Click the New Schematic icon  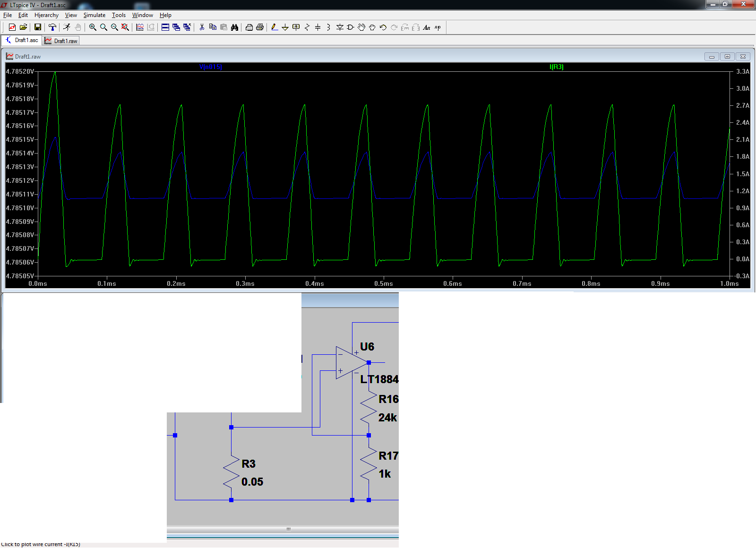pos(12,27)
